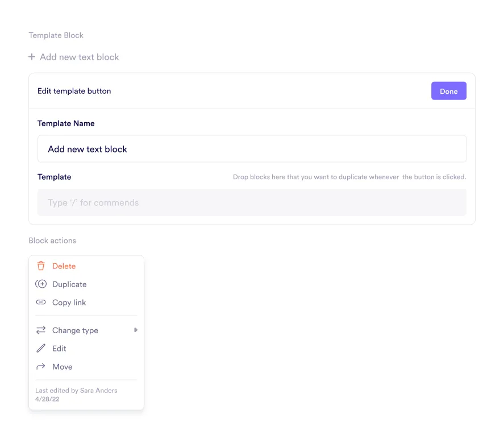
Task: Click the Edit template button header title
Action: coord(74,91)
